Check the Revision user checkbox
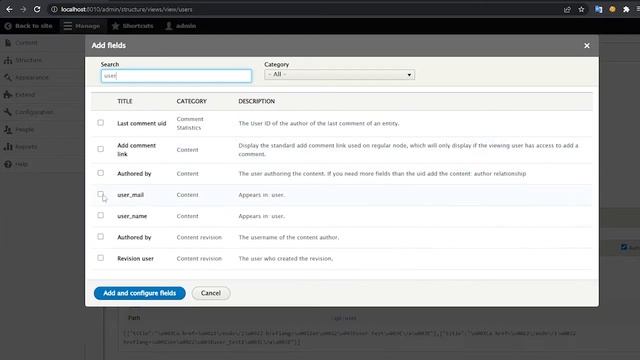 pyautogui.click(x=100, y=258)
